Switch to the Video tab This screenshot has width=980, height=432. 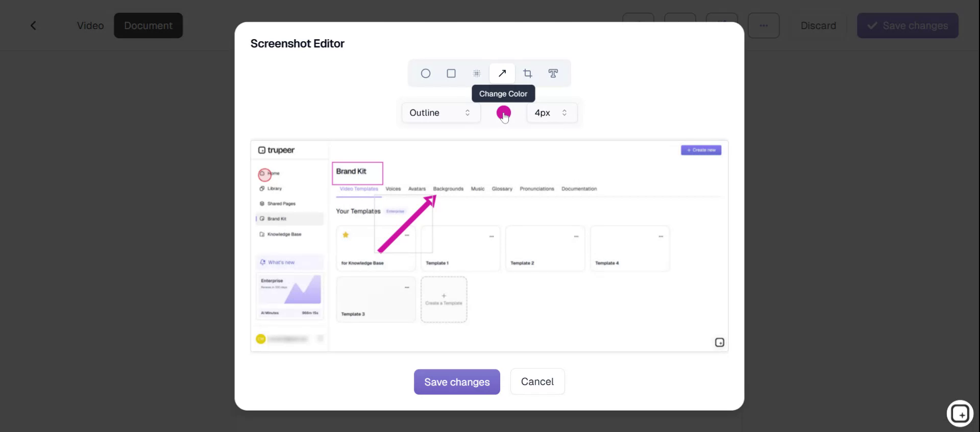(90, 26)
